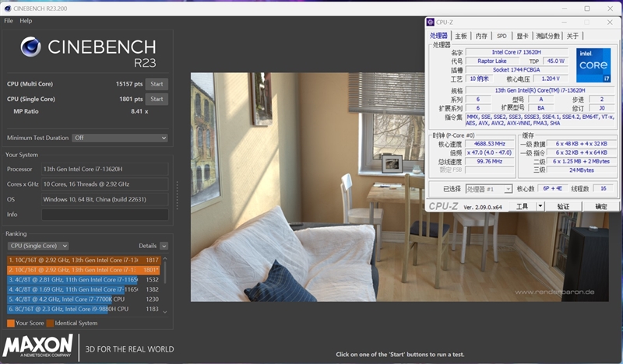Click the 三级 cache value 24 MBytes
The image size is (623, 364).
click(x=581, y=170)
